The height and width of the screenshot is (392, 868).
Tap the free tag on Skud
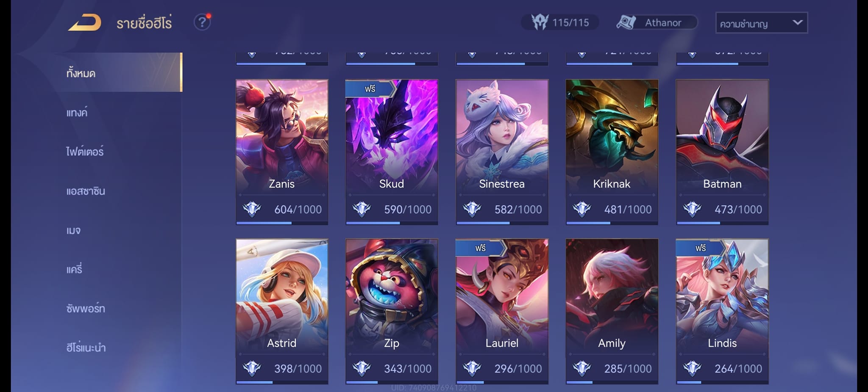pos(370,88)
